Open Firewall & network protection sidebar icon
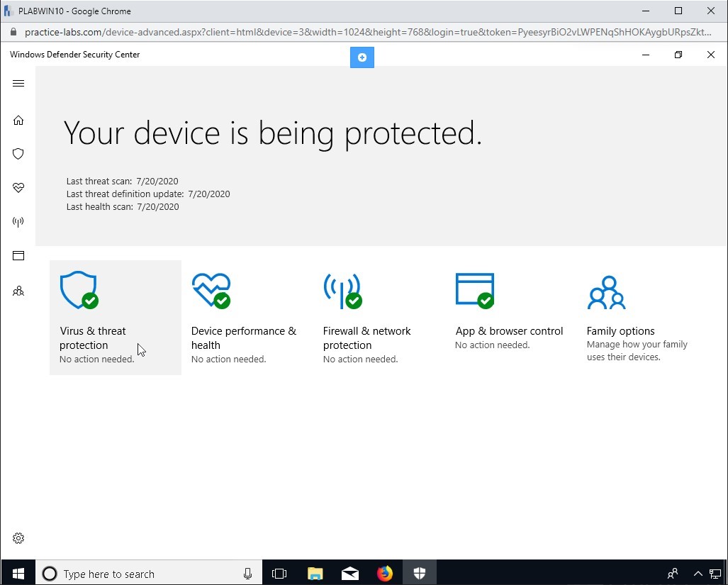This screenshot has height=585, width=728. pos(18,222)
